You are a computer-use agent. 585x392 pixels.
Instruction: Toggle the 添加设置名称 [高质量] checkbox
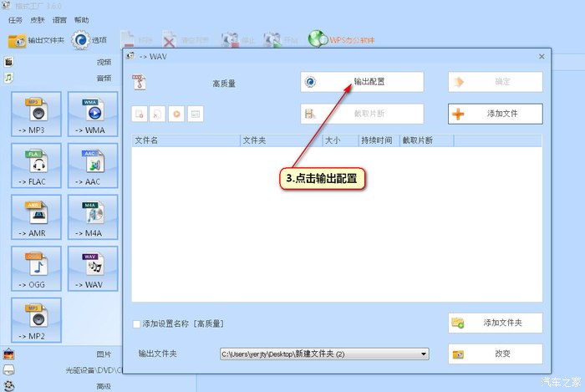pos(136,323)
